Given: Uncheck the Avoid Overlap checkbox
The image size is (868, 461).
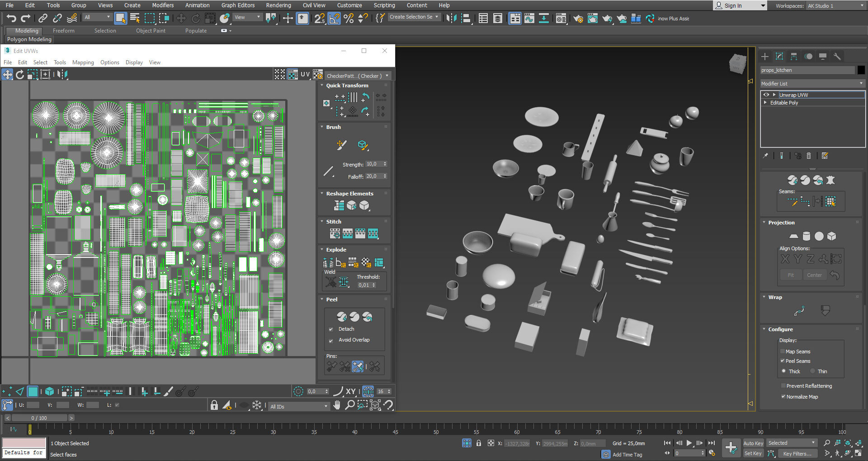Looking at the screenshot, I should click(331, 340).
